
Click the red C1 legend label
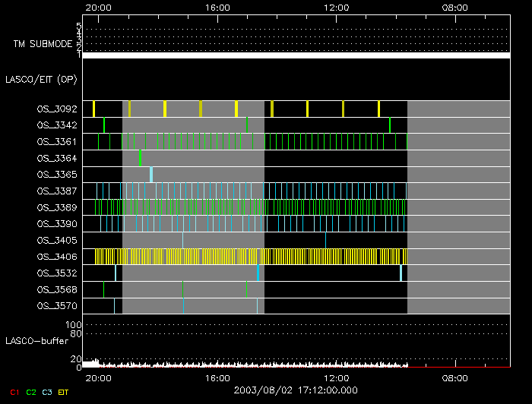14,392
